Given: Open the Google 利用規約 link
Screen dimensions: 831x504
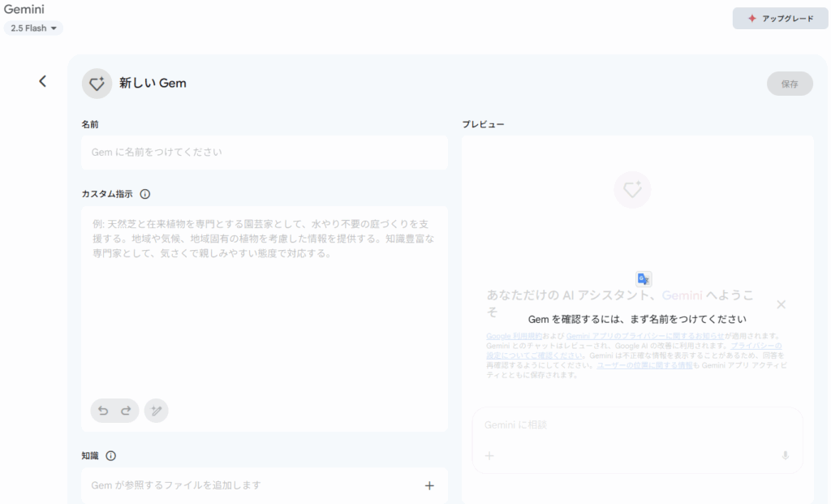Looking at the screenshot, I should pos(514,336).
